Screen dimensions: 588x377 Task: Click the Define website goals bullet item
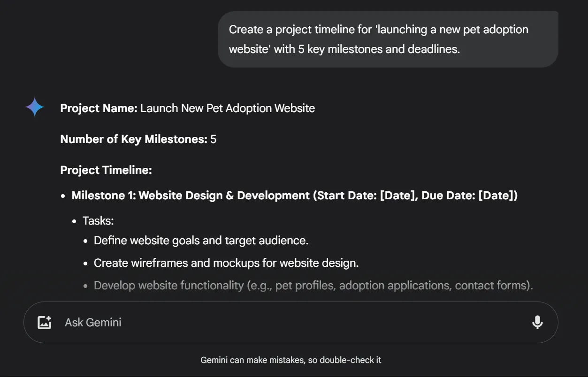point(201,241)
